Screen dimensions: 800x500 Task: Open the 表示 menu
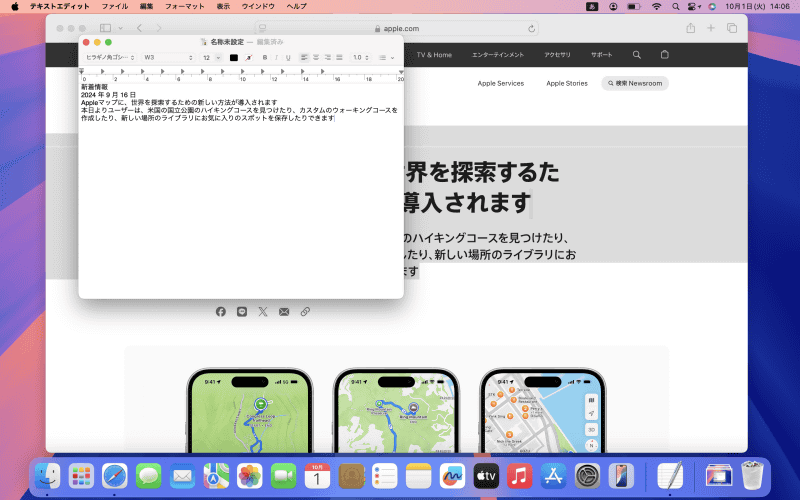coord(223,7)
